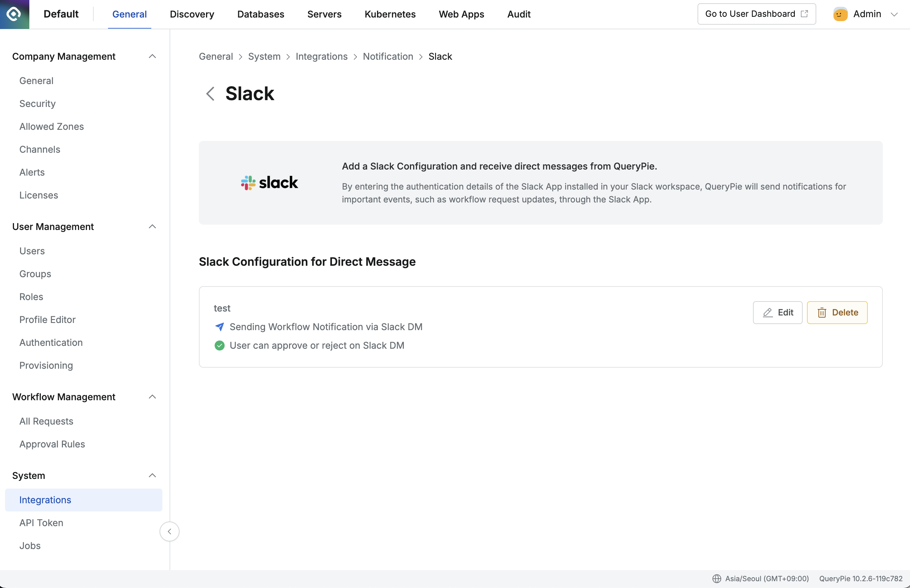Viewport: 910px width, 588px height.
Task: Click the QueryPie logo icon
Action: pos(14,14)
